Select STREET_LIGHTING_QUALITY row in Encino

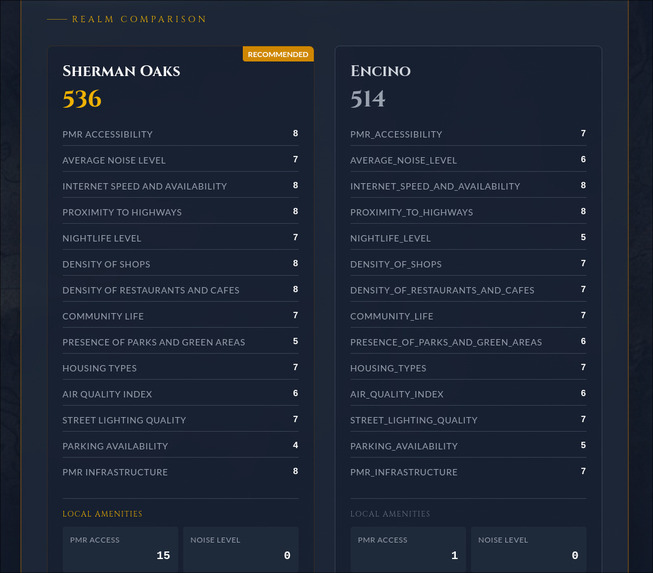[468, 420]
